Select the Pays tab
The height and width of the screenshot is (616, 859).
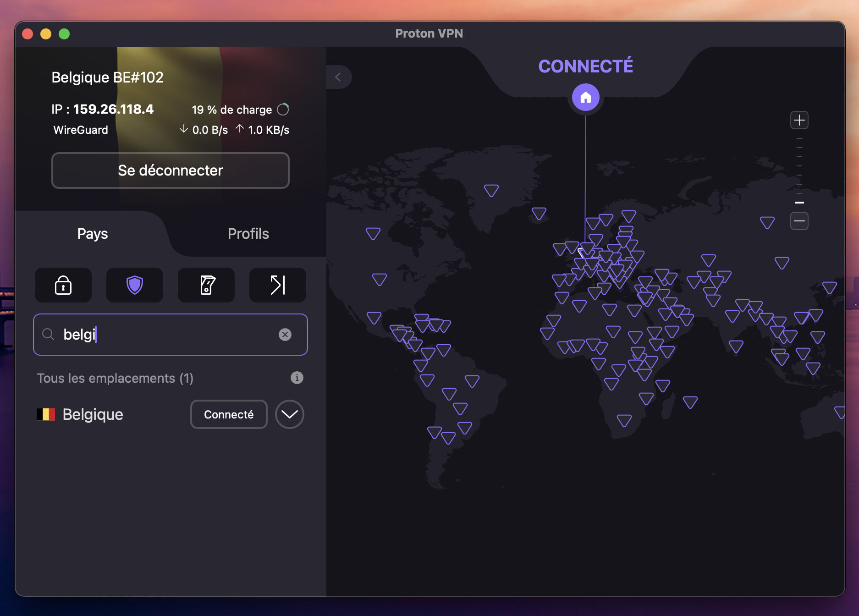[92, 234]
